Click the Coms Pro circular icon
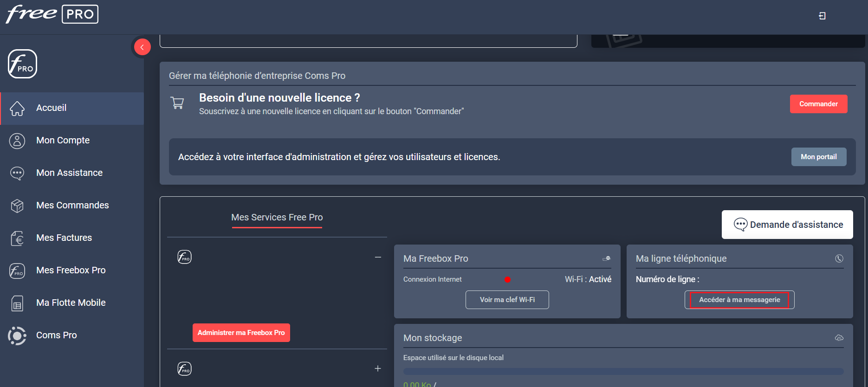The width and height of the screenshot is (868, 387). click(x=17, y=335)
